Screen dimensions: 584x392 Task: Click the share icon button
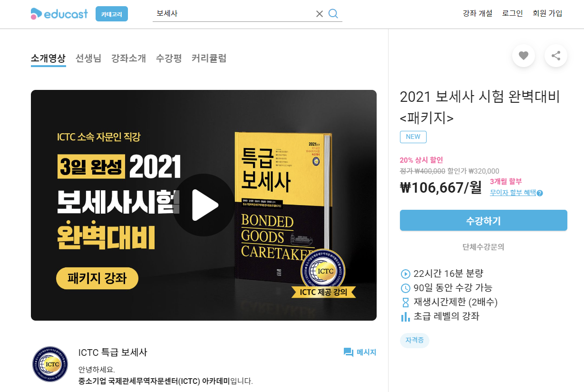coord(556,56)
